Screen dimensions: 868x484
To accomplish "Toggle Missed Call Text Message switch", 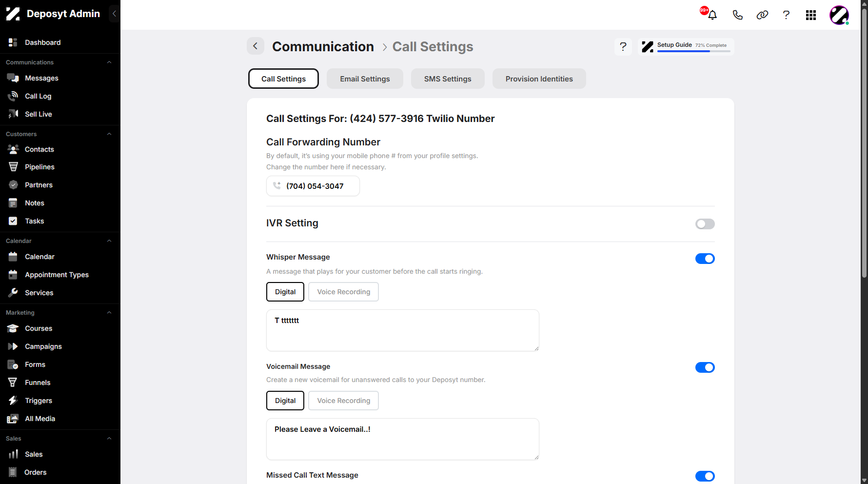I will pyautogui.click(x=705, y=476).
